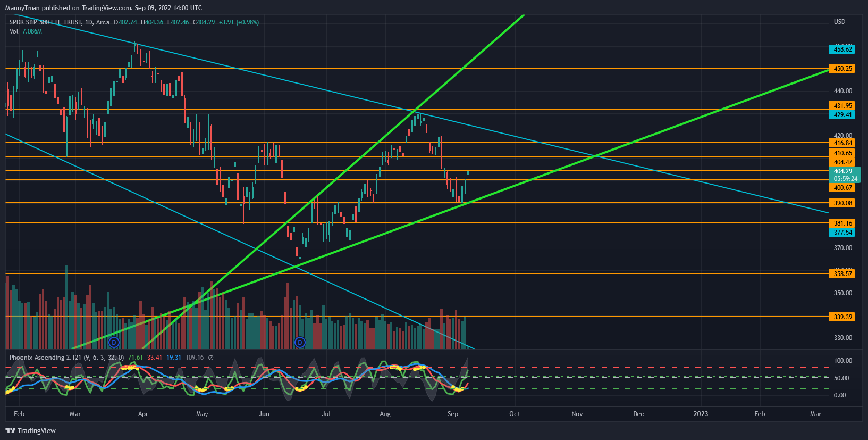Screen dimensions: 868x440
Task: Click the 50.00 indicator scale value
Action: click(841, 378)
